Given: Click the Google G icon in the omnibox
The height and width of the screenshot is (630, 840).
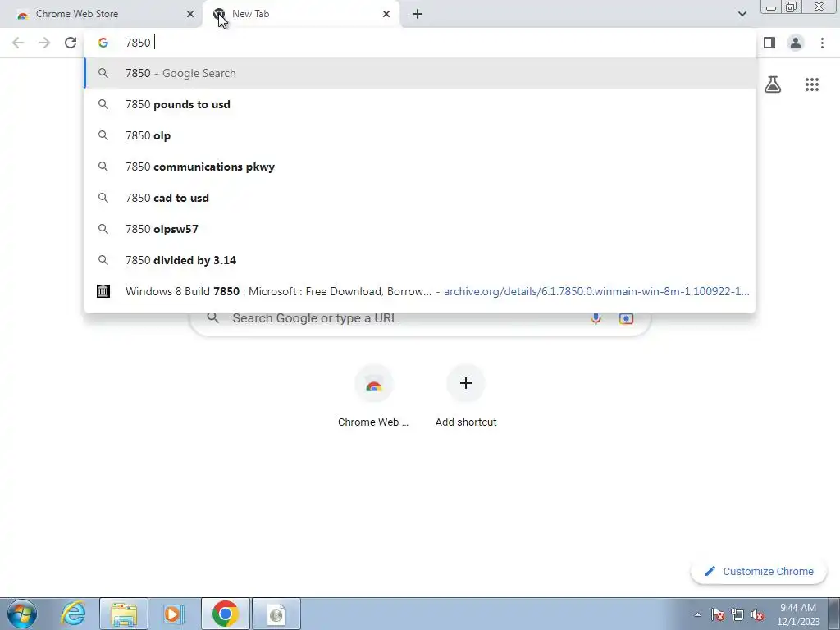Looking at the screenshot, I should tap(103, 43).
